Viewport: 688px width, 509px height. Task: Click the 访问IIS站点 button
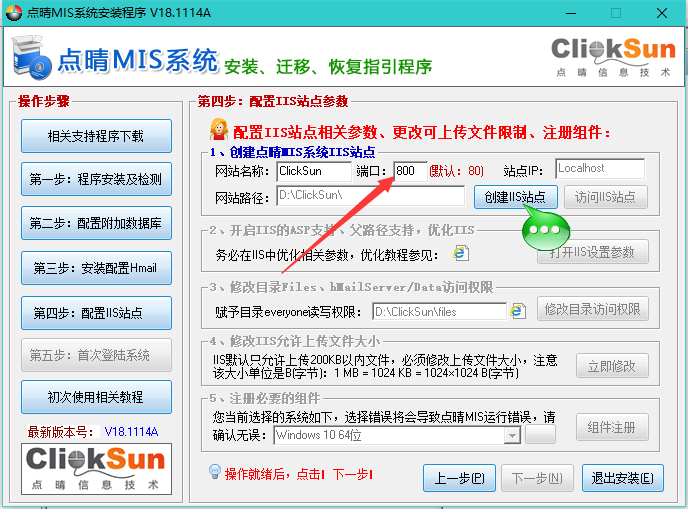(606, 197)
